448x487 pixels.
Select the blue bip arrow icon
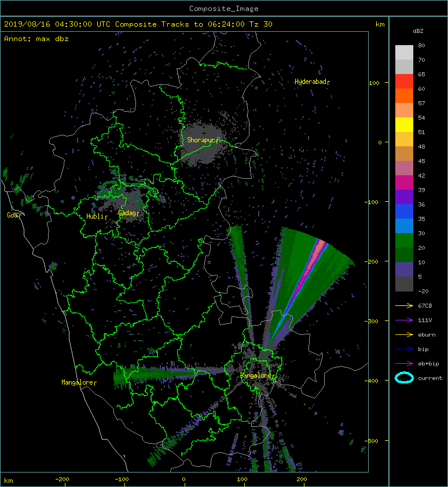pos(404,349)
